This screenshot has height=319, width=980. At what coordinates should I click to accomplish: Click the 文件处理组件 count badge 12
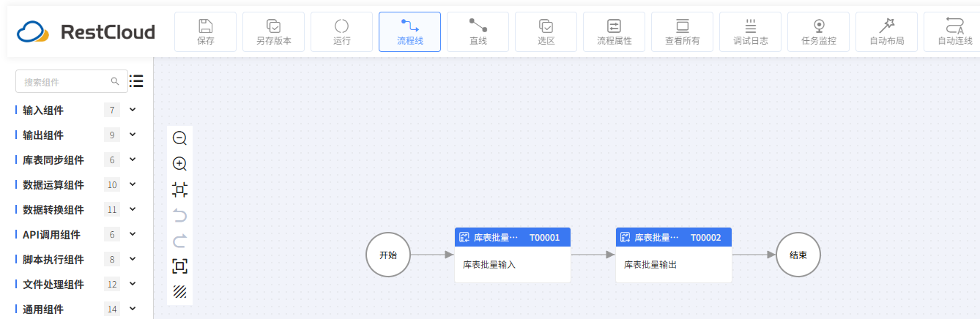click(112, 285)
